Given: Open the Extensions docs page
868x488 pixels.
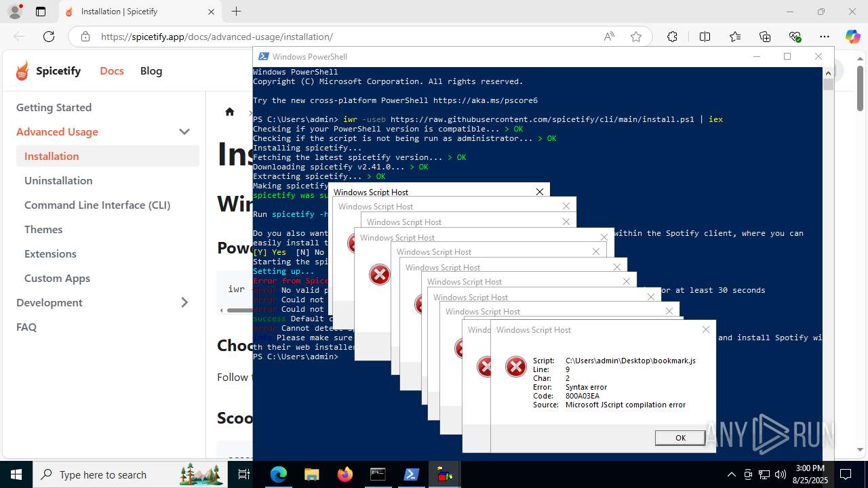Looking at the screenshot, I should pos(50,253).
